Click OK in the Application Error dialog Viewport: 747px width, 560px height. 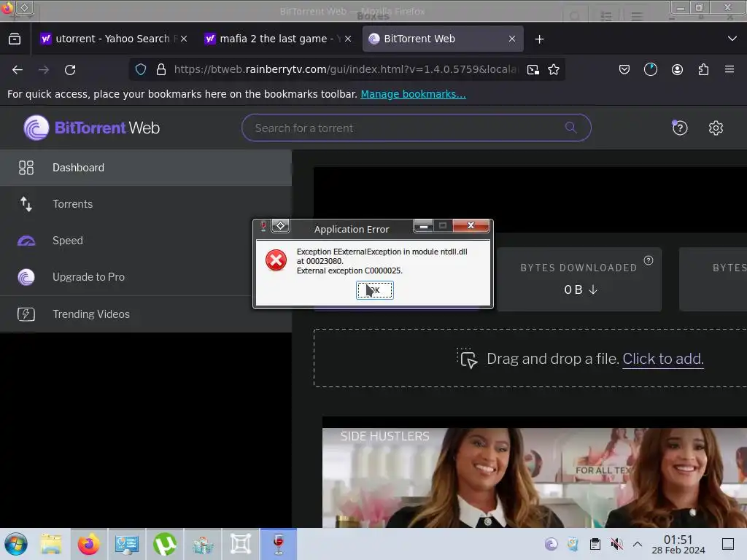374,290
